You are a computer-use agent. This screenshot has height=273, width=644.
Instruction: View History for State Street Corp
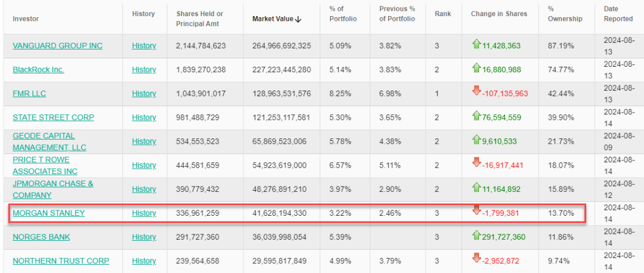(144, 117)
